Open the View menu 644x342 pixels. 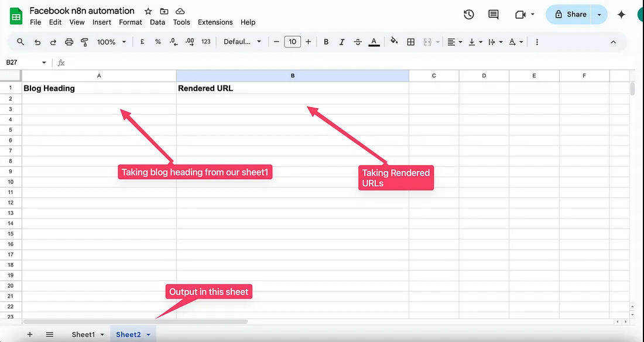77,22
